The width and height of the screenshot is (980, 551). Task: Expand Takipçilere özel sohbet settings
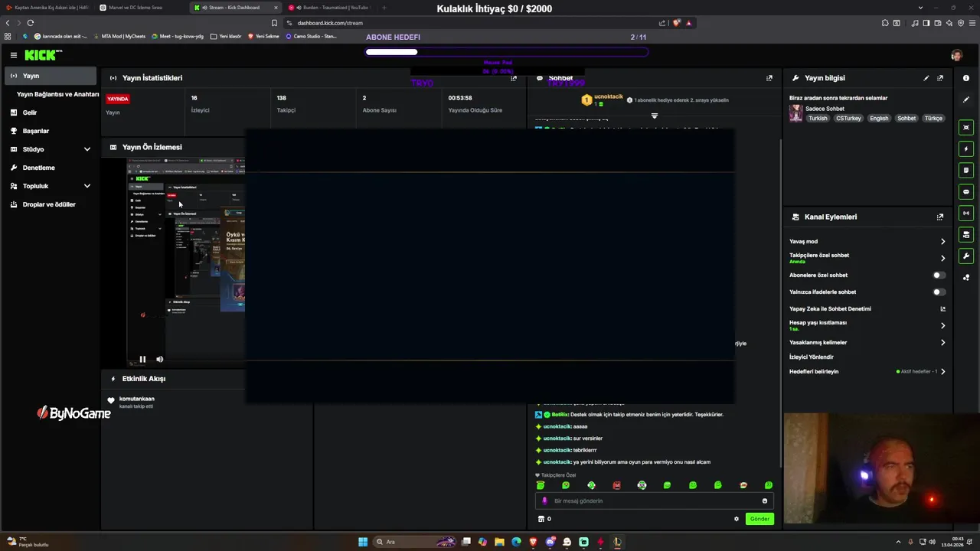pyautogui.click(x=942, y=259)
